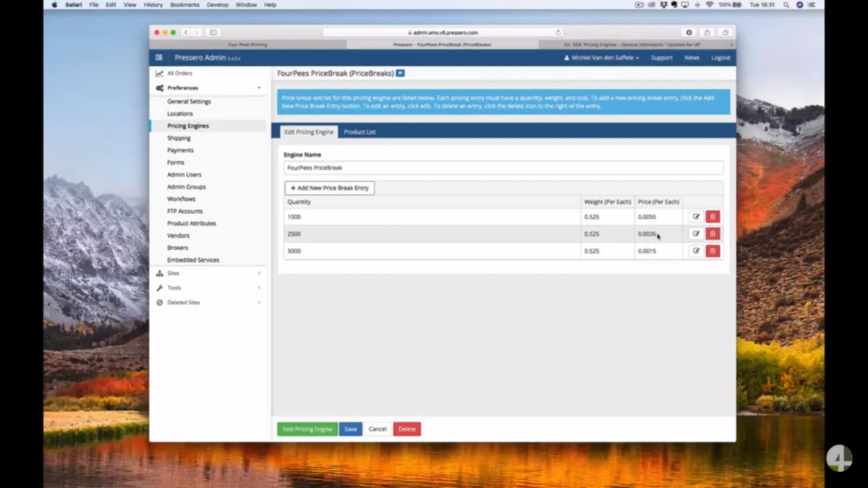Click Test Pricing Engine button
Viewport: 868px width, 488px height.
[x=307, y=429]
